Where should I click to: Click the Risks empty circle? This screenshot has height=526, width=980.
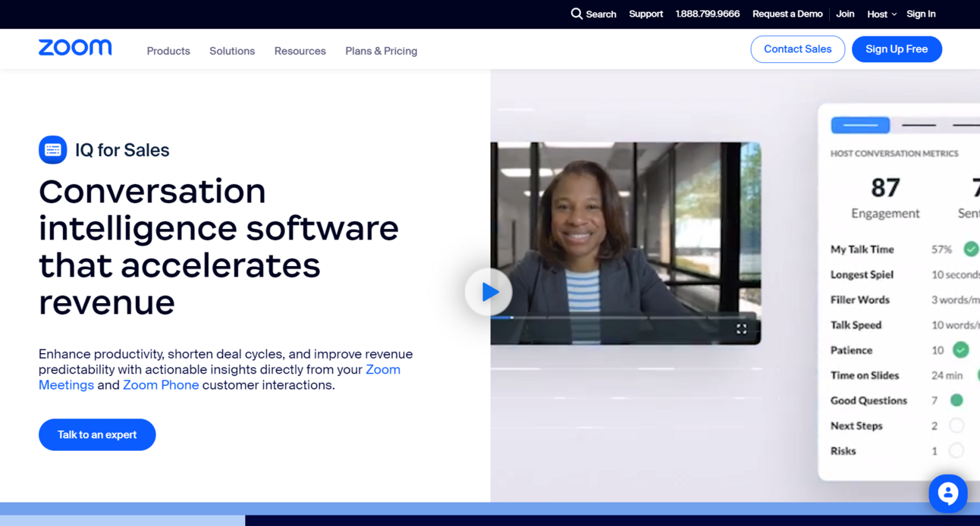pos(956,450)
